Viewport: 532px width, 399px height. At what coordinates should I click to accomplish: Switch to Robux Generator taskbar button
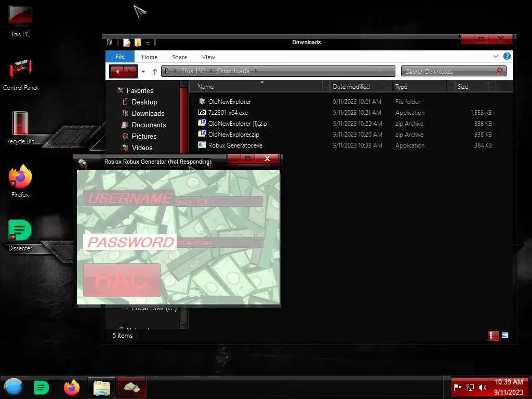[131, 388]
